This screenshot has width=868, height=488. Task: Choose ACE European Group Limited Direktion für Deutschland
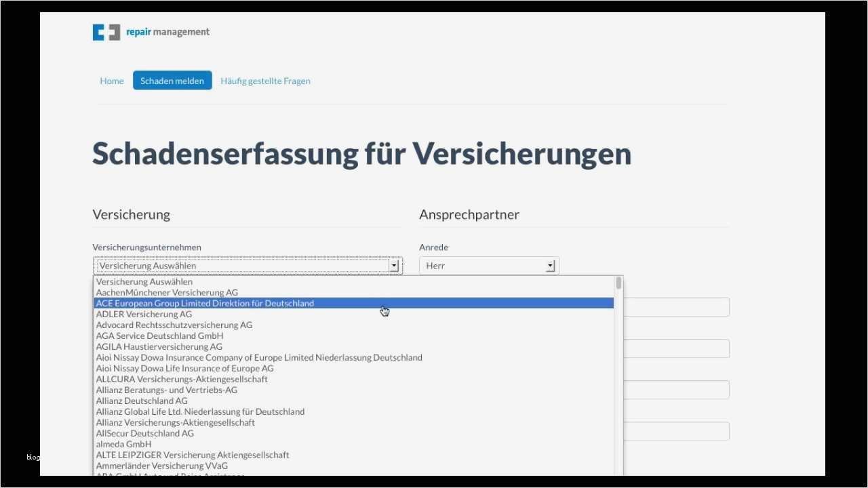tap(205, 303)
